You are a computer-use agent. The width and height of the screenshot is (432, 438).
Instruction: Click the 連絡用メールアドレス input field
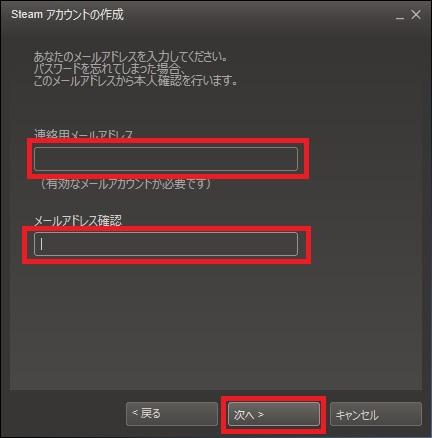pyautogui.click(x=166, y=159)
